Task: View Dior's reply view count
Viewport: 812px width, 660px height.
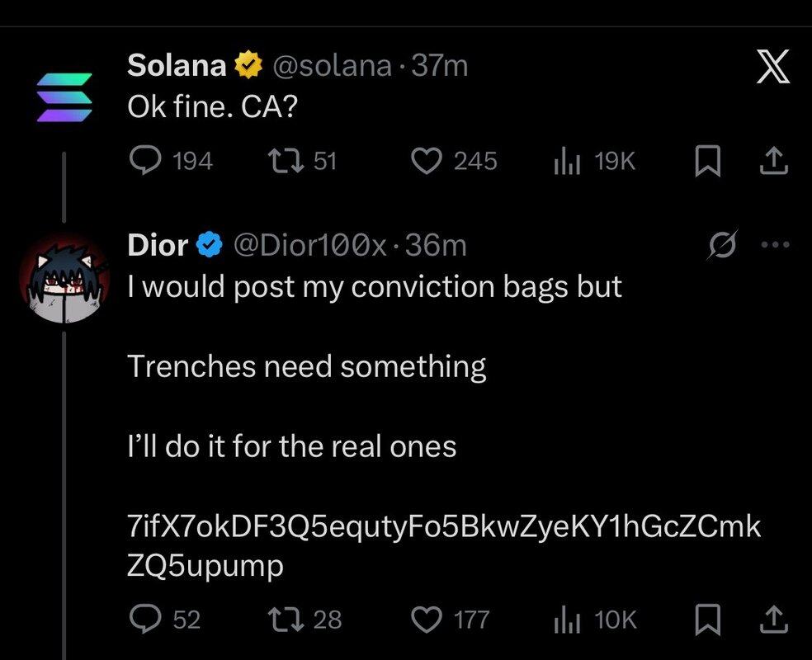Action: coord(565,619)
